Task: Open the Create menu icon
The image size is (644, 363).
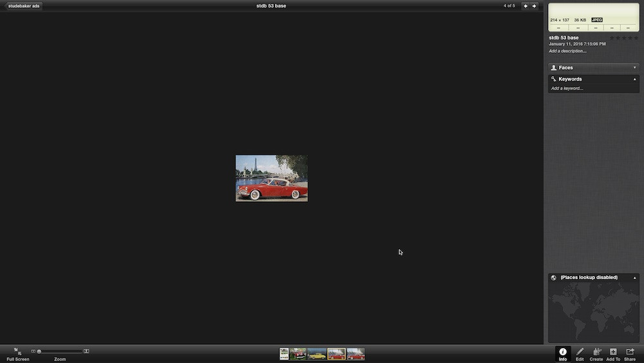Action: point(596,352)
